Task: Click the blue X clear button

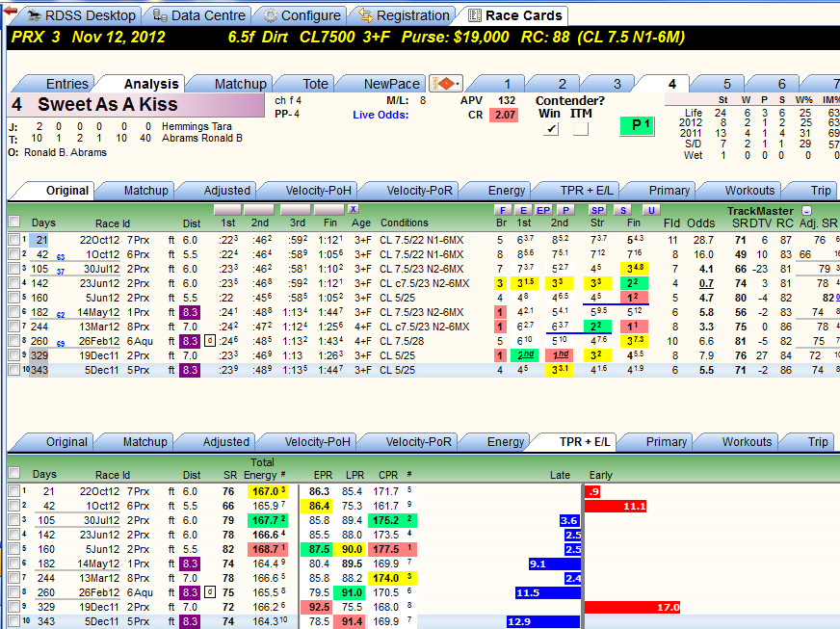Action: (353, 209)
